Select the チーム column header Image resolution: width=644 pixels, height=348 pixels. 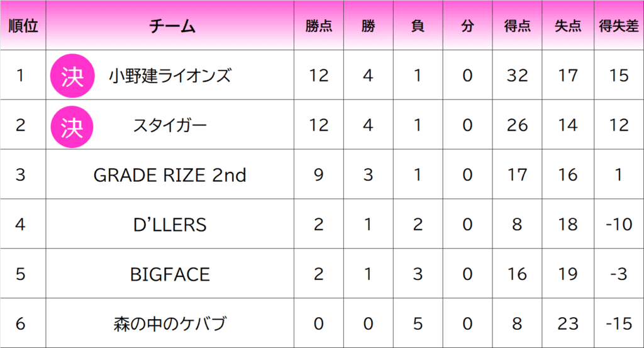(172, 26)
